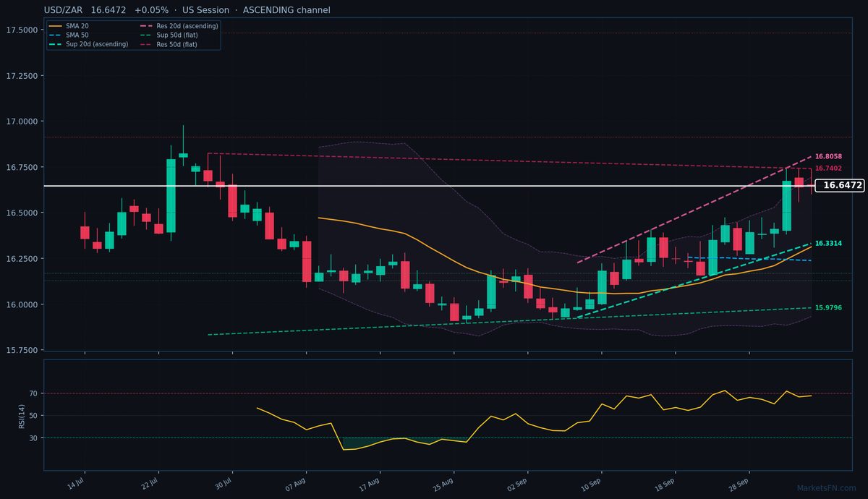This screenshot has width=868, height=499.
Task: Click the 18 Sep date label
Action: 665,483
